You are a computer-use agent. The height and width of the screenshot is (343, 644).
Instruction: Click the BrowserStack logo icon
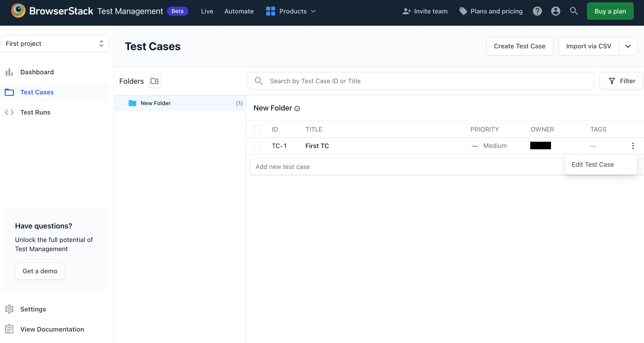(18, 11)
